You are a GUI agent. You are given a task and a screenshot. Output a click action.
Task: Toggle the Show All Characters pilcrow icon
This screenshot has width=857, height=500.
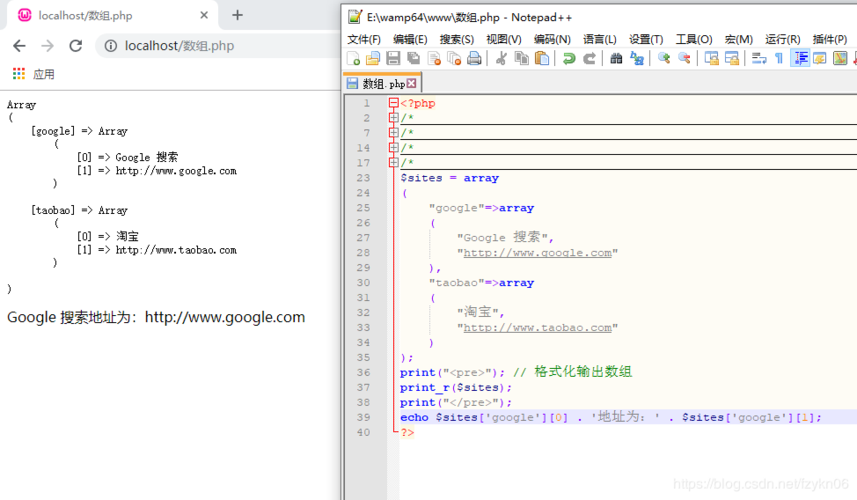coord(779,58)
